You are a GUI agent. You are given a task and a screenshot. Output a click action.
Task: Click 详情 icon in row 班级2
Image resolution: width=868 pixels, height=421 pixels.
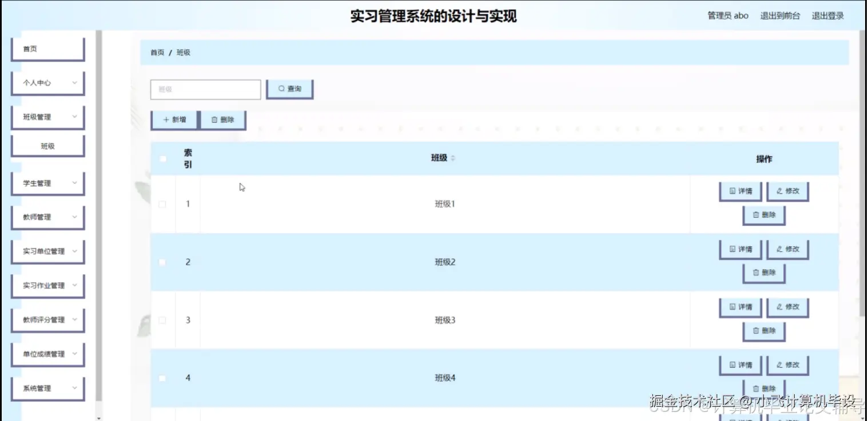coord(732,249)
